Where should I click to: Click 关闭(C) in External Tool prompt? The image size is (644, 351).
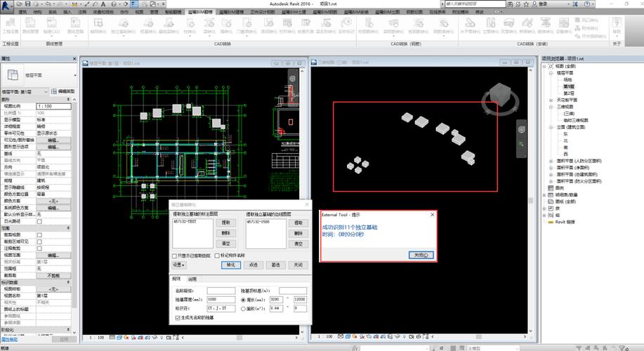(x=421, y=255)
